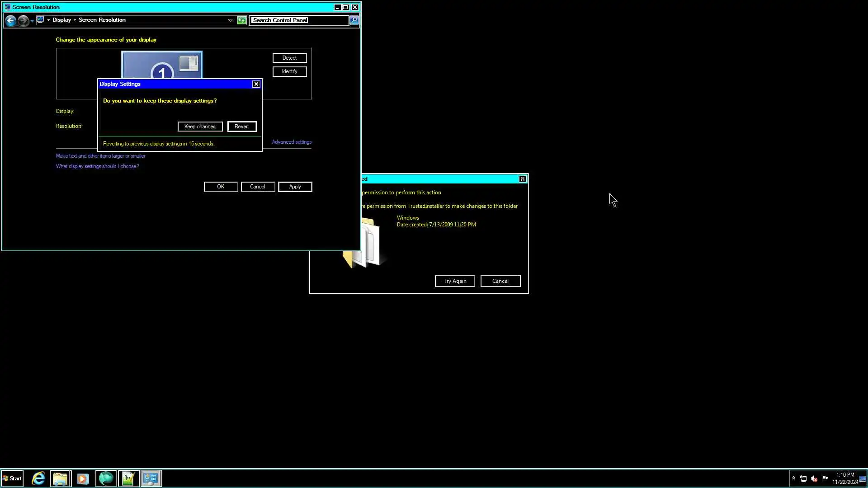
Task: Click Keep changes in Display Settings dialog
Action: (200, 127)
